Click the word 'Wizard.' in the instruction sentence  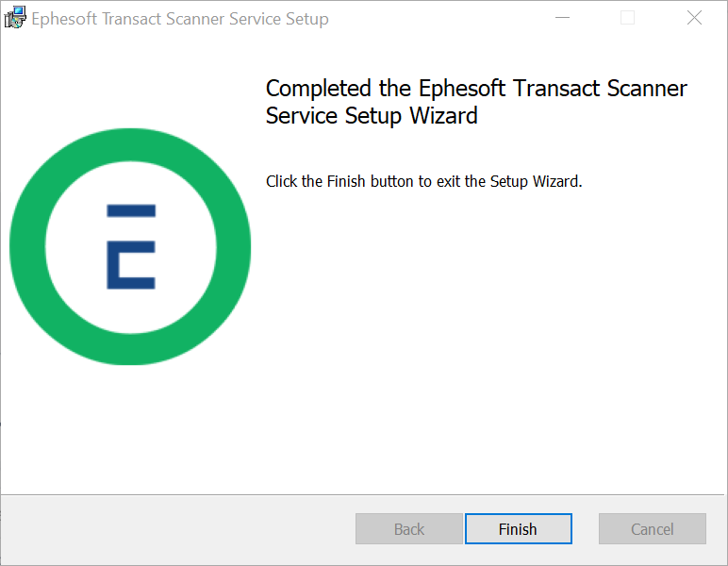(x=557, y=181)
